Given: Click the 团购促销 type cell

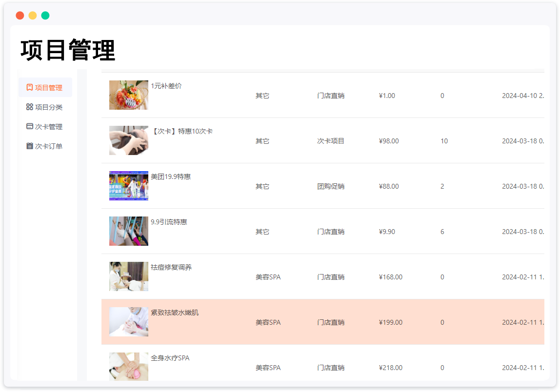Looking at the screenshot, I should pyautogui.click(x=331, y=186).
